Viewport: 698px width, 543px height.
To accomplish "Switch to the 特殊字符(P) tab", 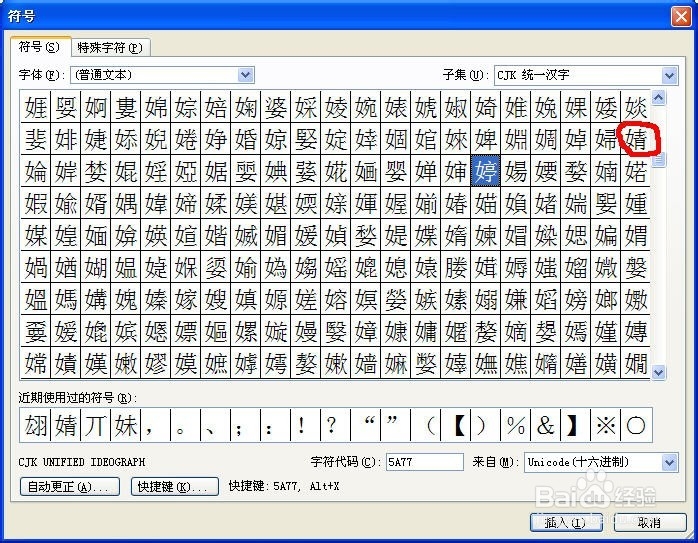I will [x=110, y=47].
